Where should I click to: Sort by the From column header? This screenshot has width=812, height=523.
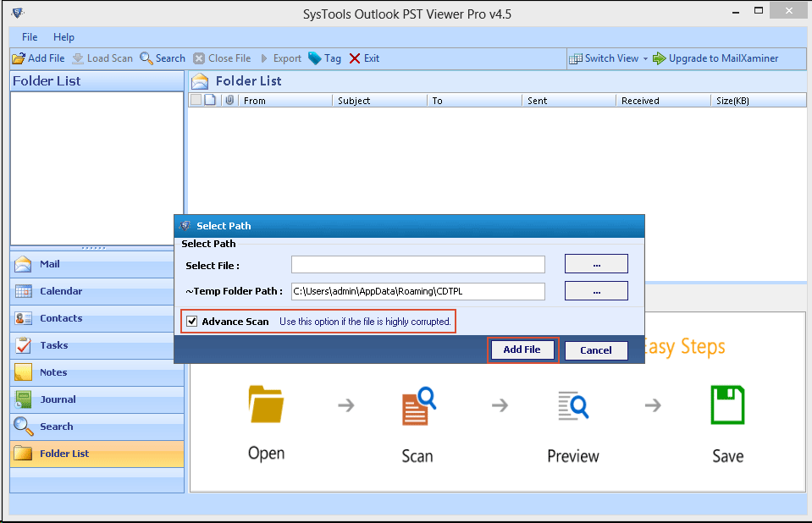[284, 101]
